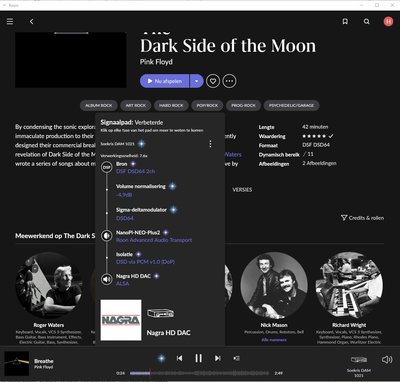
Task: Click the Nu afspelen play button
Action: point(165,81)
